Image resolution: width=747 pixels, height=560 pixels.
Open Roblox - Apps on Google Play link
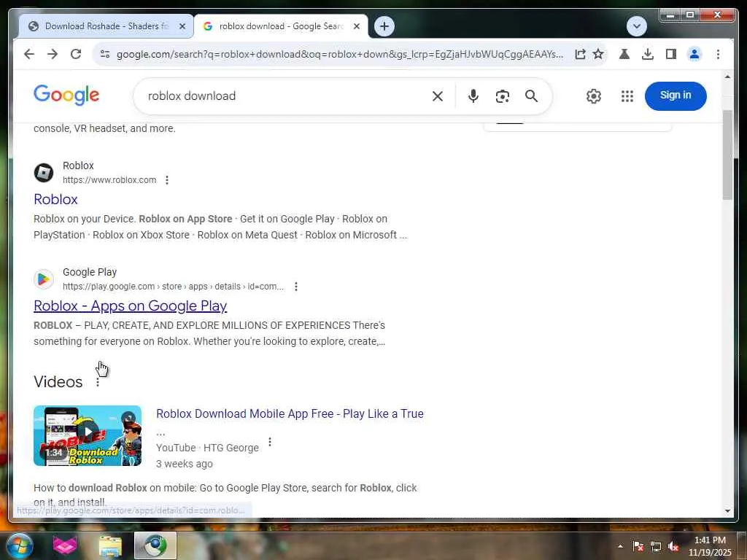point(130,306)
